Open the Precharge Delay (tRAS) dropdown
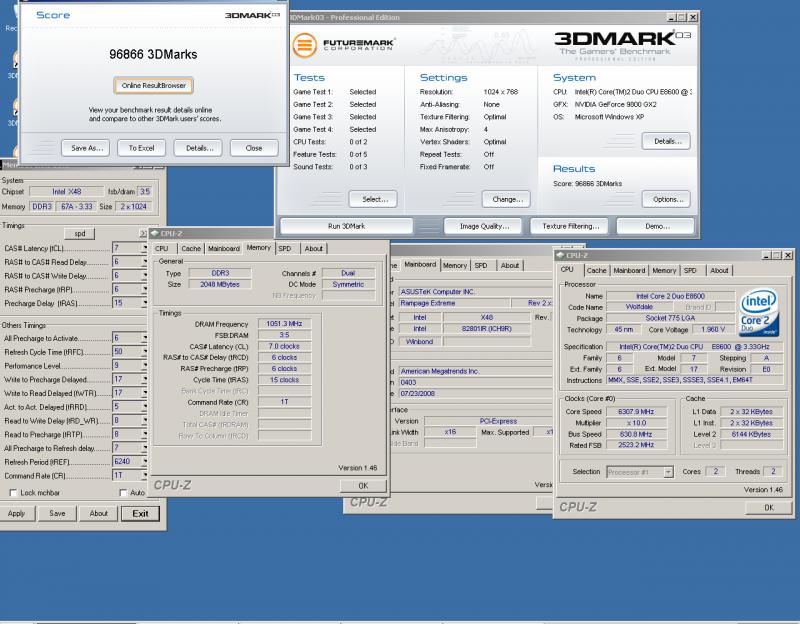800x624 pixels. [144, 303]
